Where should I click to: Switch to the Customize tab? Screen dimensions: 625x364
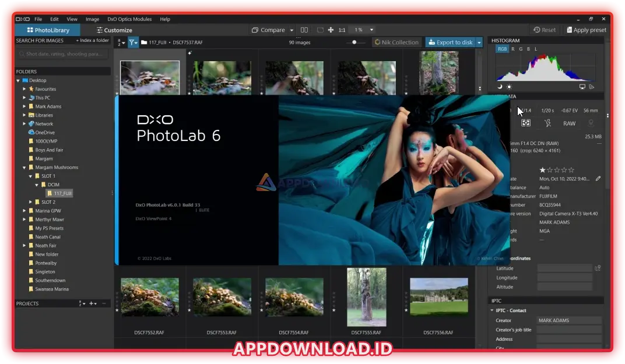114,30
